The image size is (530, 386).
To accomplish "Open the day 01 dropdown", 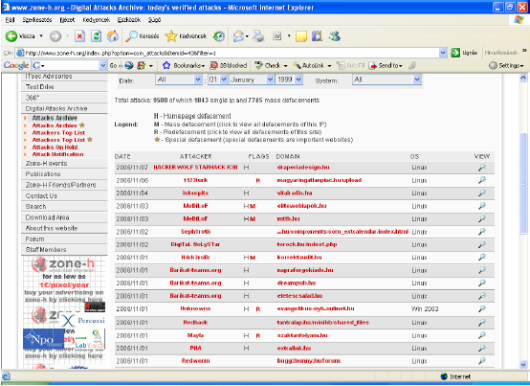I will [x=218, y=80].
